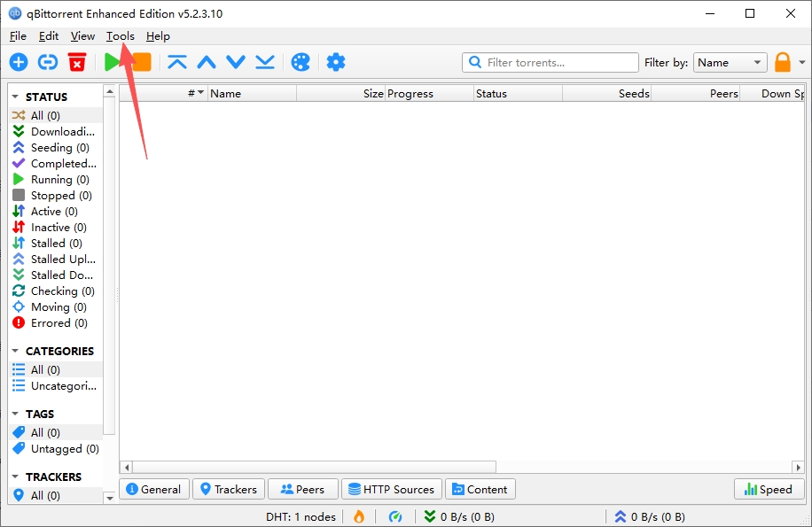
Task: Click the Add Torrent Link icon
Action: click(x=48, y=63)
